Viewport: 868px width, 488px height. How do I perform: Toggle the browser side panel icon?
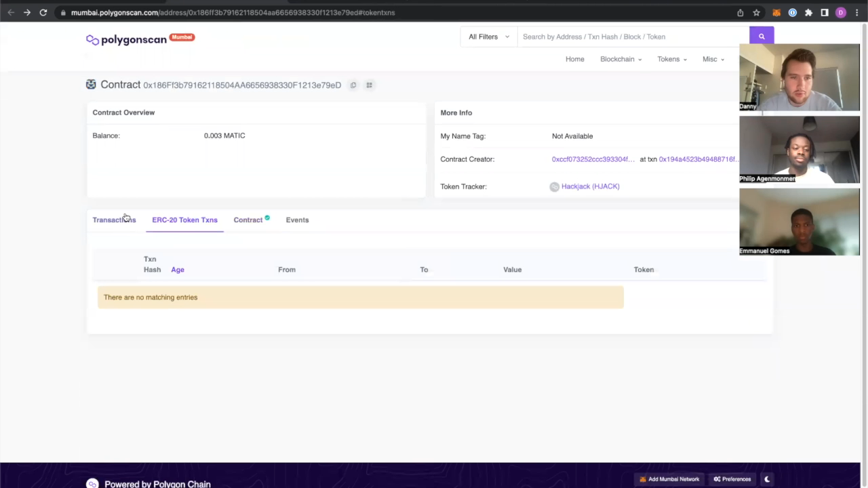(825, 12)
